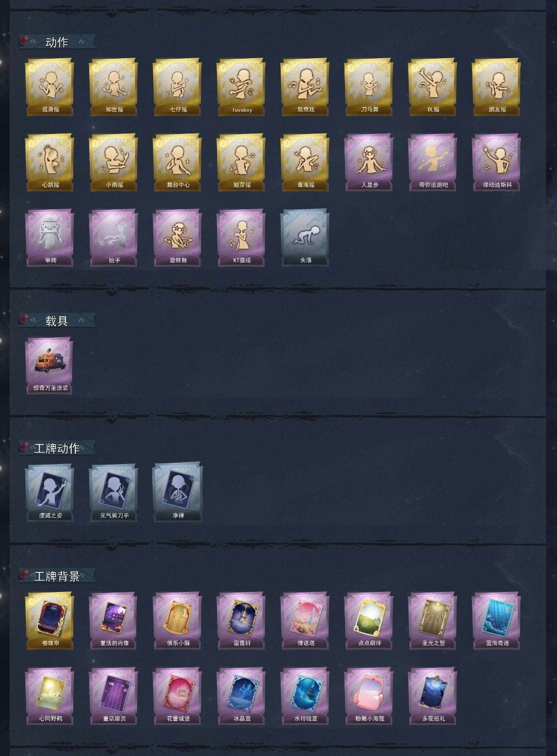Select the 元气剪刀手 badge action
The width and height of the screenshot is (557, 756).
coord(113,493)
